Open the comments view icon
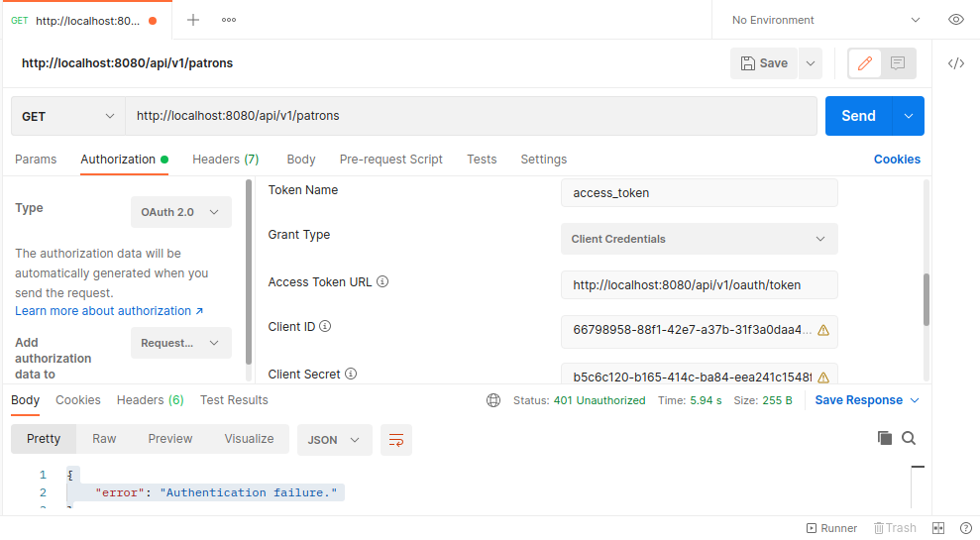 point(898,63)
